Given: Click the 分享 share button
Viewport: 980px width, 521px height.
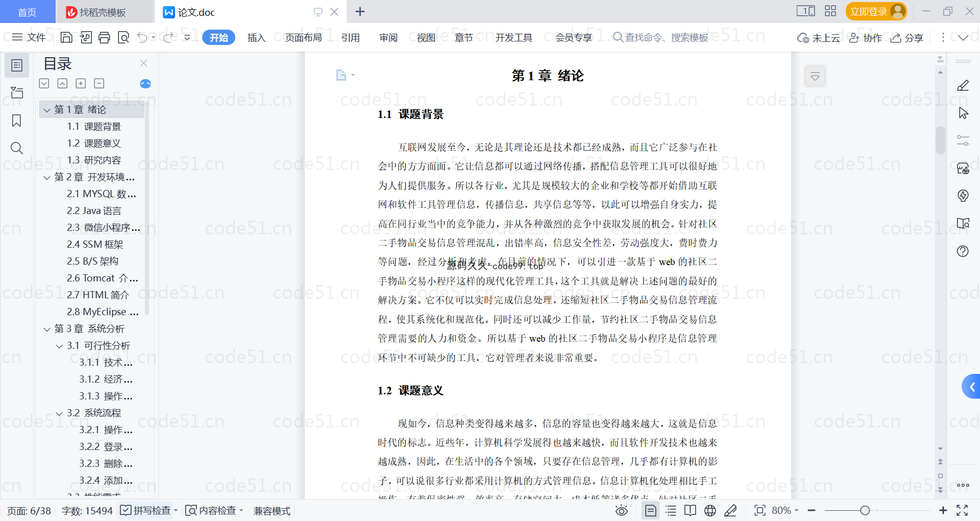Looking at the screenshot, I should (x=907, y=37).
